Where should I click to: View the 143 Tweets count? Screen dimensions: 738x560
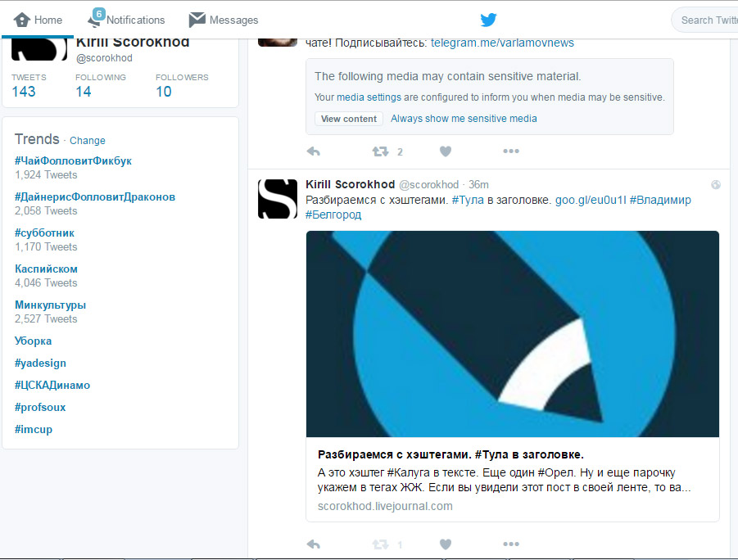24,92
